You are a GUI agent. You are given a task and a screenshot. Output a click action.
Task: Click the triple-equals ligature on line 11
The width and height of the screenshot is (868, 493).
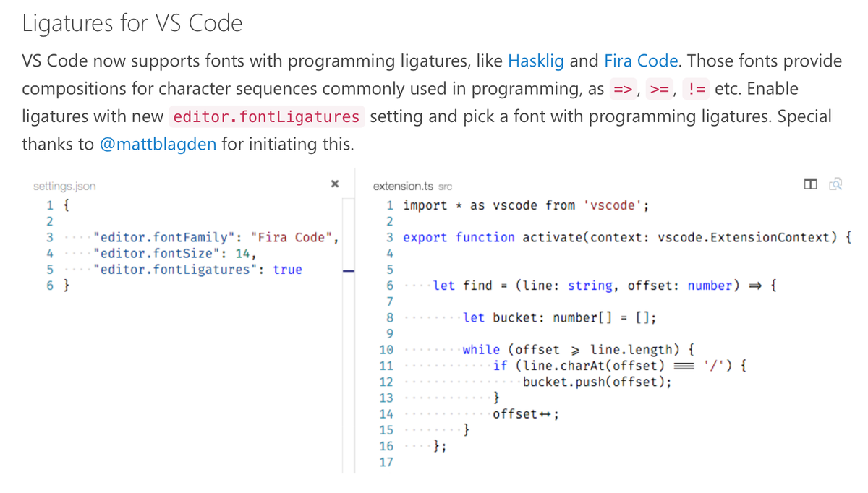coord(684,366)
